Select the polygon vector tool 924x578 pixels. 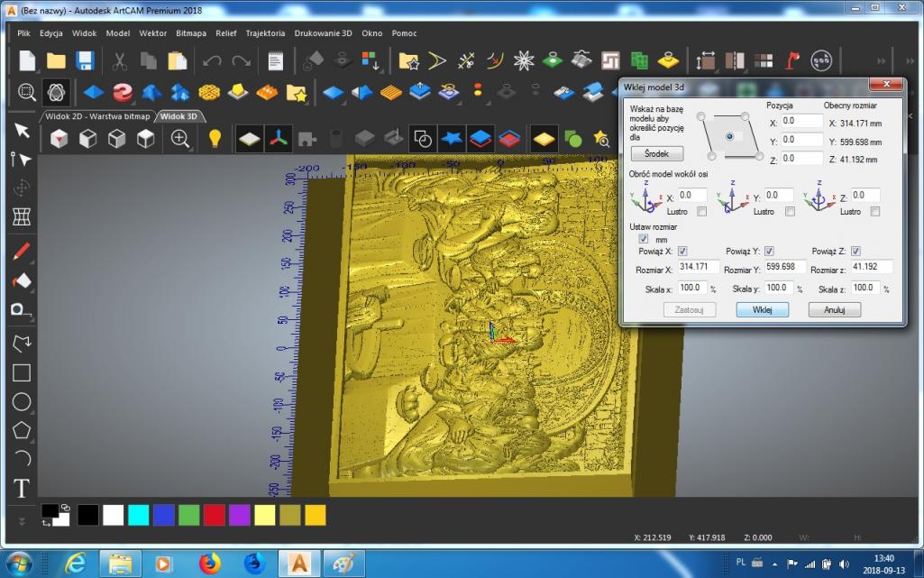tap(22, 430)
